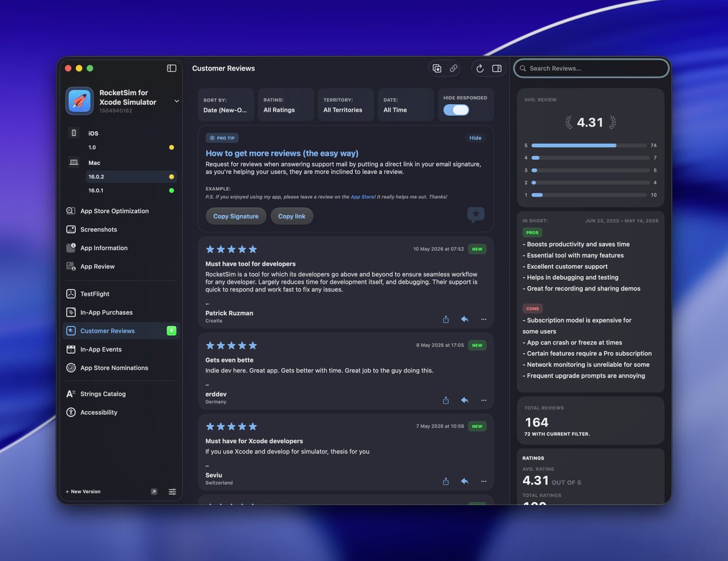This screenshot has height=561, width=728.
Task: Click NEW badge on erddev's review
Action: [x=477, y=345]
